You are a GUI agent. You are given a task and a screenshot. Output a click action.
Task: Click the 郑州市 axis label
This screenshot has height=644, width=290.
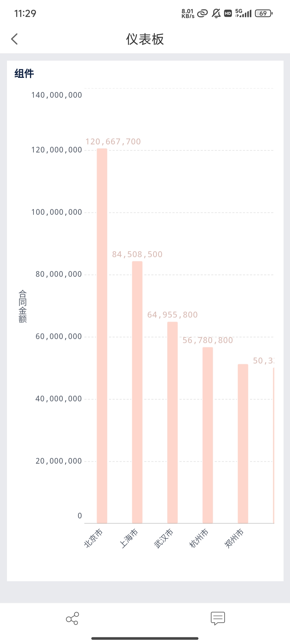click(x=234, y=538)
